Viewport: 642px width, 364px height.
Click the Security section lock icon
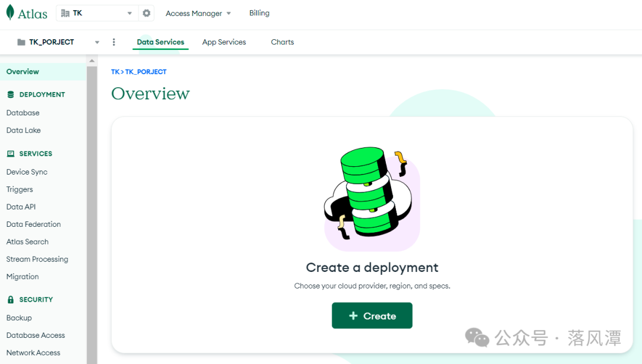click(11, 299)
